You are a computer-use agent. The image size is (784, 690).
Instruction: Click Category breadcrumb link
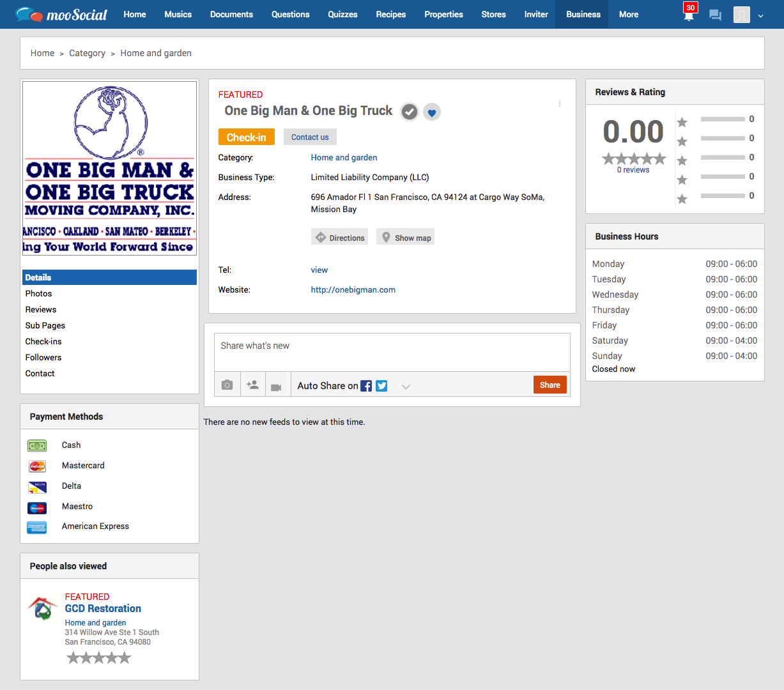click(87, 53)
